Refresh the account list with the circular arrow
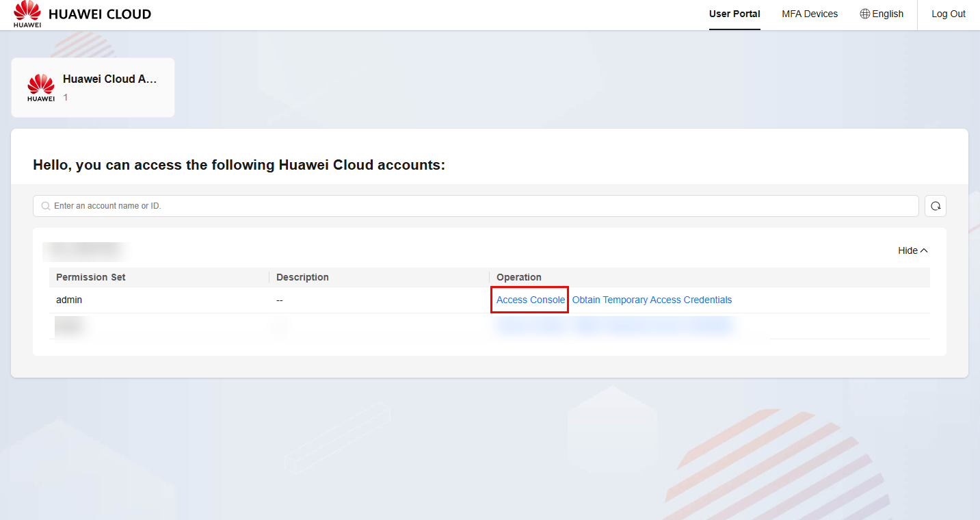The width and height of the screenshot is (980, 520). (935, 206)
